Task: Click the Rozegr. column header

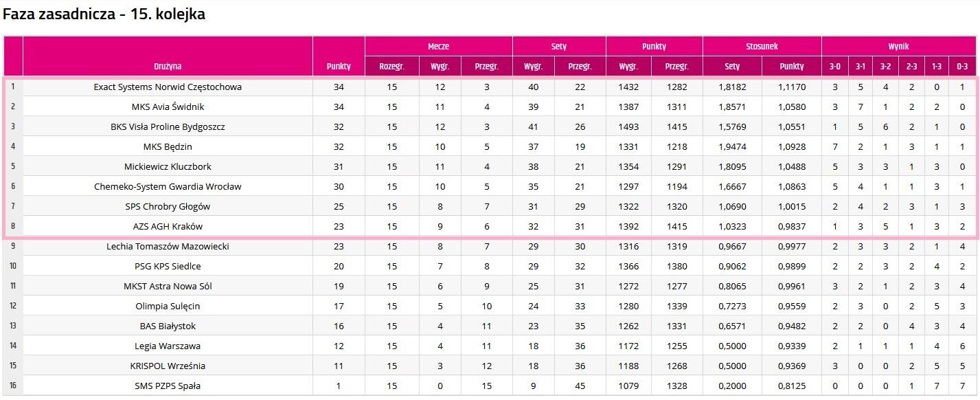Action: (x=392, y=67)
